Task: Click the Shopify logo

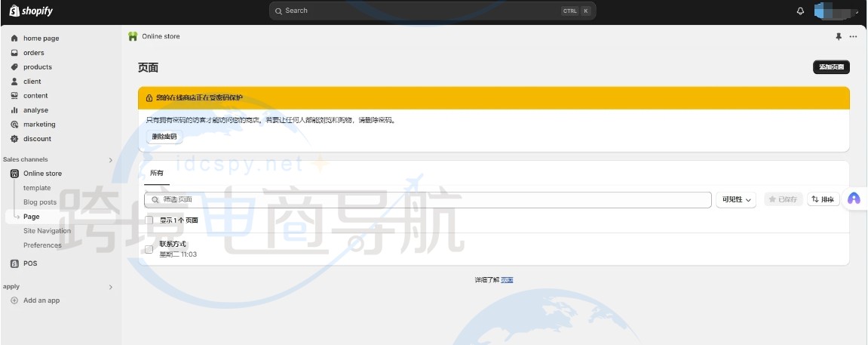Action: click(x=31, y=11)
